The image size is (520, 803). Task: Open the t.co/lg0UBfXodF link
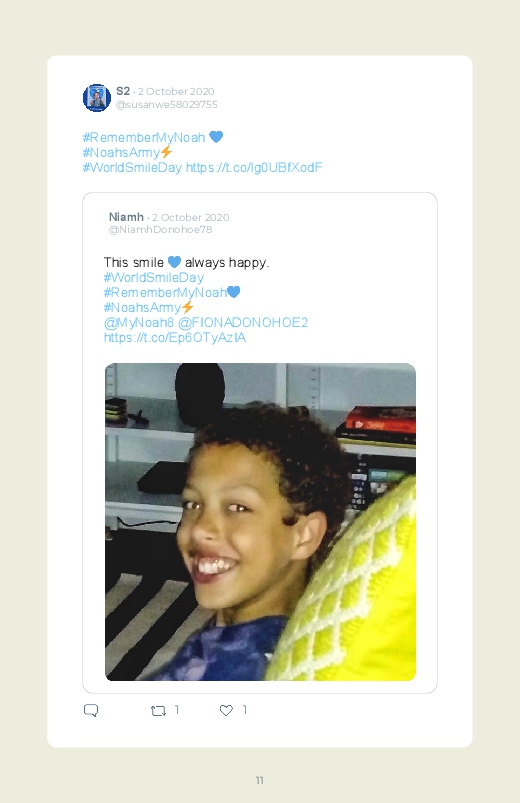click(x=254, y=167)
